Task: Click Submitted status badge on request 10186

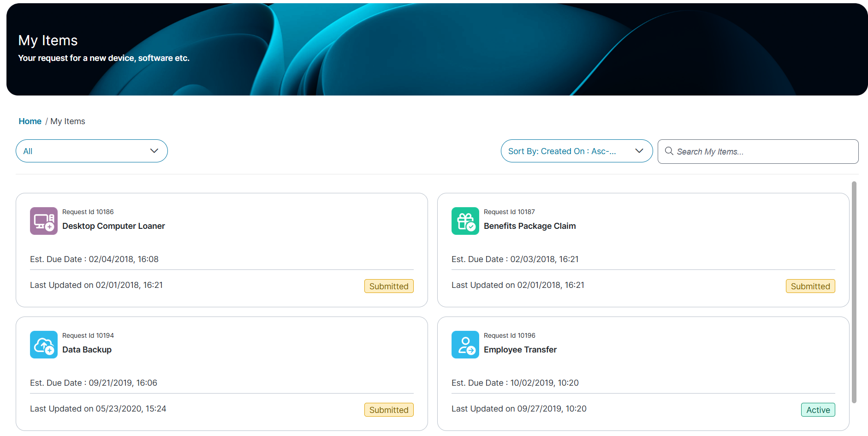Action: [x=388, y=286]
